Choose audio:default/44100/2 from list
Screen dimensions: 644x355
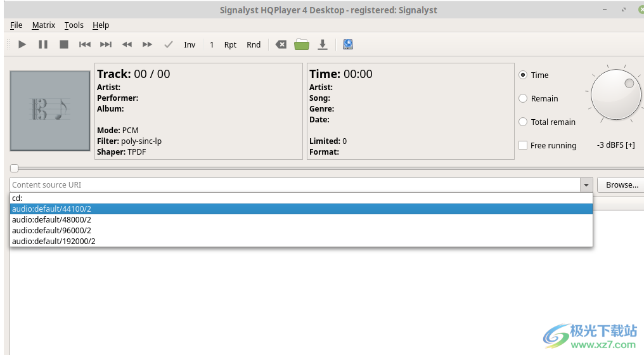301,209
